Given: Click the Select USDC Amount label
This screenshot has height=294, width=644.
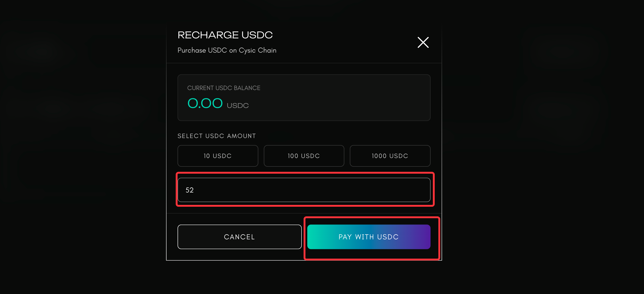Looking at the screenshot, I should coord(216,136).
